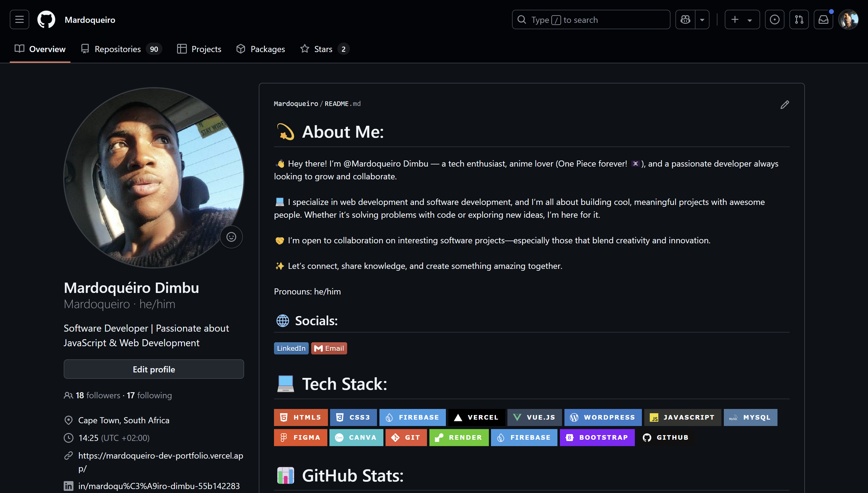Open the hamburger navigation menu

point(19,19)
